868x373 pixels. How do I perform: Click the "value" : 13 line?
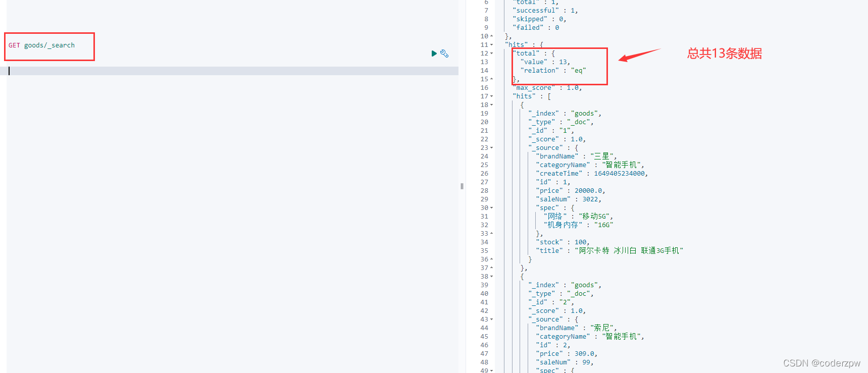[545, 62]
